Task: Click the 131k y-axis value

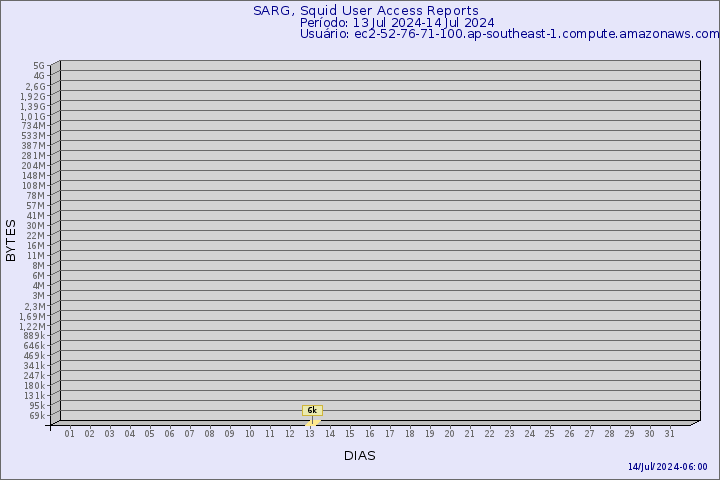Action: (34, 396)
